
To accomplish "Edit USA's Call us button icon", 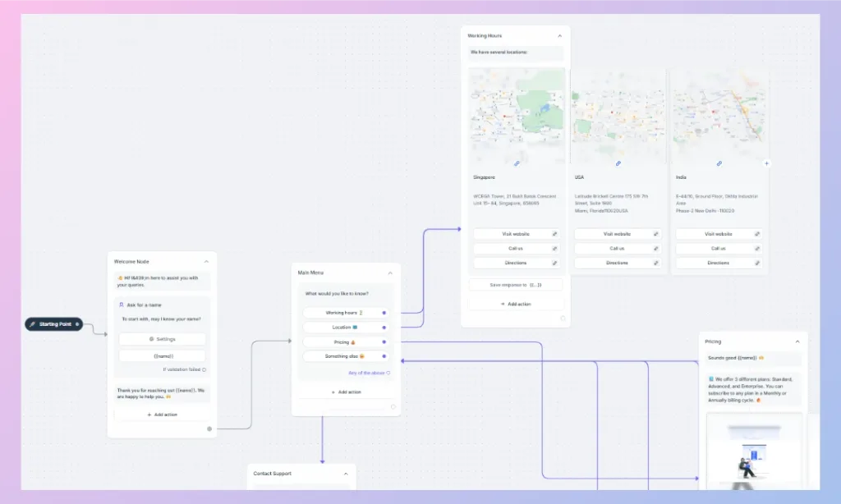I will coord(655,248).
